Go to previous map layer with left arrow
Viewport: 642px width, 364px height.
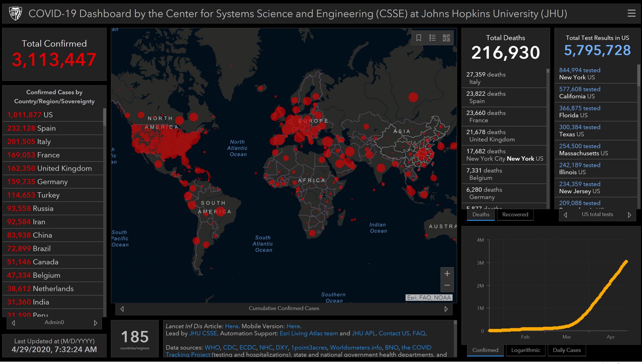(x=122, y=309)
